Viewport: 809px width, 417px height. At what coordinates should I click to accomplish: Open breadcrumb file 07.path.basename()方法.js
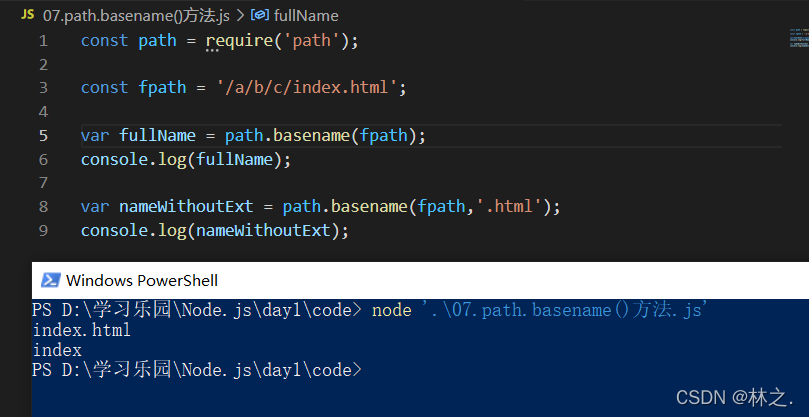pyautogui.click(x=136, y=15)
